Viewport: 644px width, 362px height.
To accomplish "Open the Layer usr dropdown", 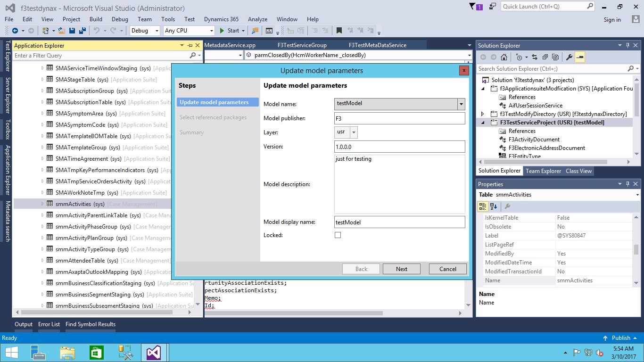I will (354, 132).
